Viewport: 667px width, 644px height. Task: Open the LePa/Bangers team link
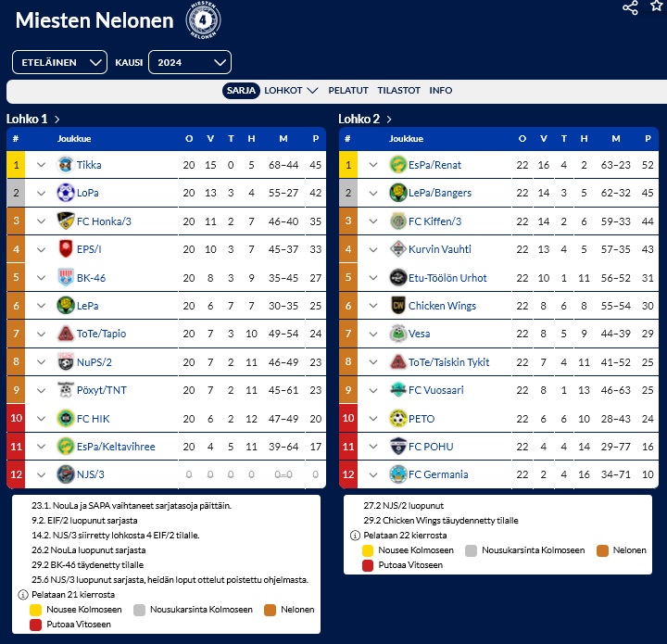click(x=440, y=193)
